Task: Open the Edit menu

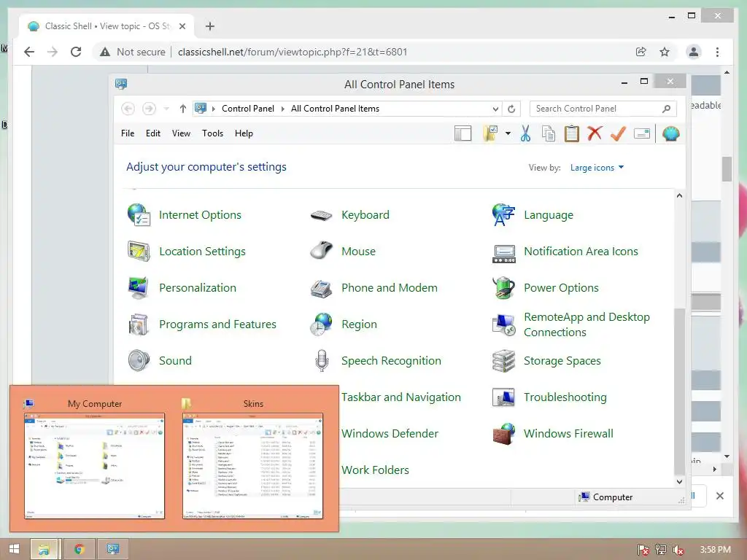Action: (153, 133)
